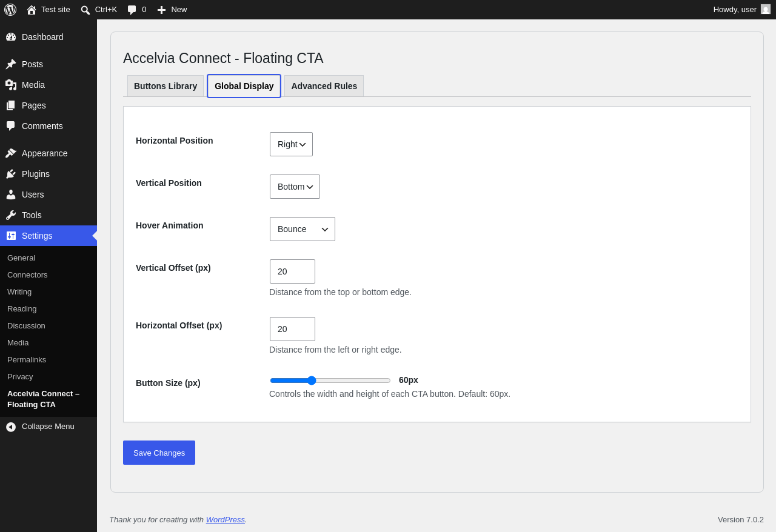776x532 pixels.
Task: Click the Tools wrench icon
Action: point(11,215)
